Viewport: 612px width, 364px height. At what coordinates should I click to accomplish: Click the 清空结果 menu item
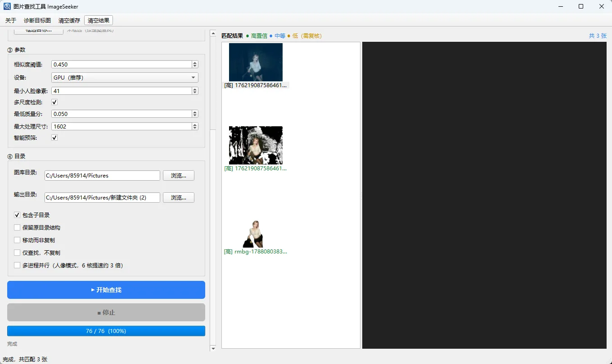point(99,20)
